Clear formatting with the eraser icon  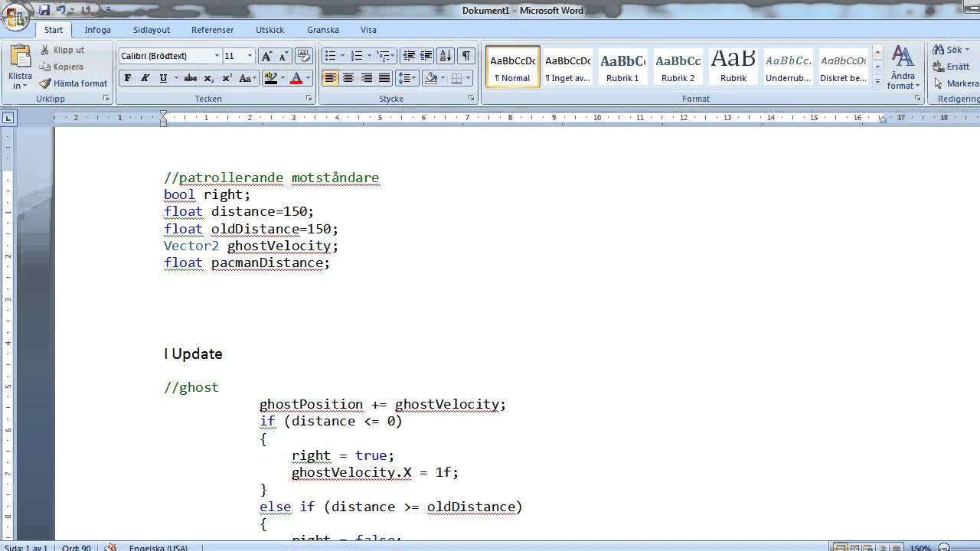point(304,56)
